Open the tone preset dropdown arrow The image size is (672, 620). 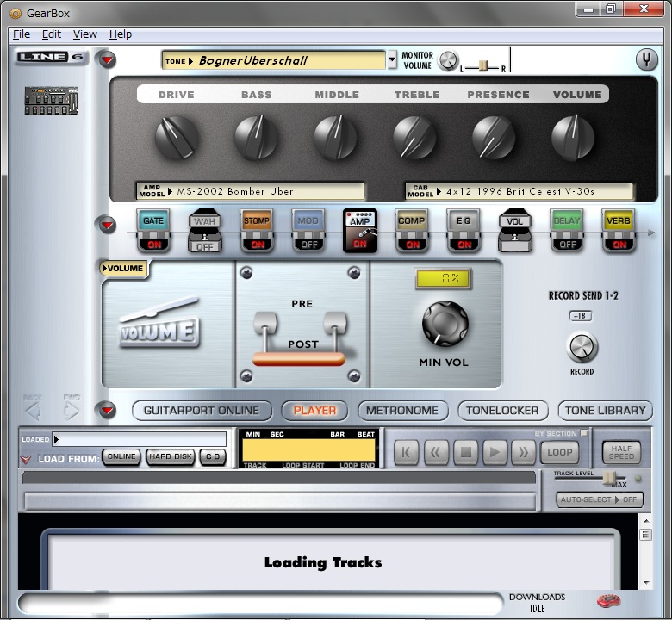click(x=392, y=59)
